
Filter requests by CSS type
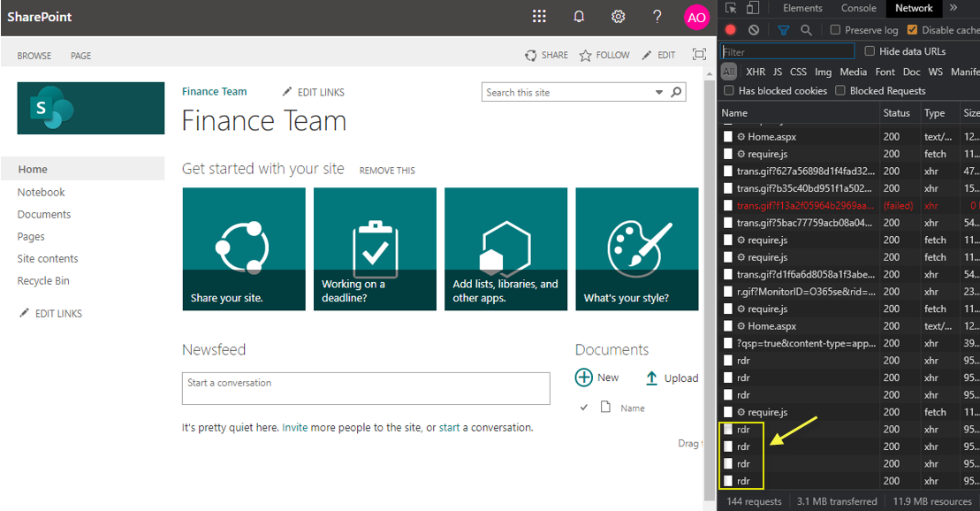click(x=798, y=72)
